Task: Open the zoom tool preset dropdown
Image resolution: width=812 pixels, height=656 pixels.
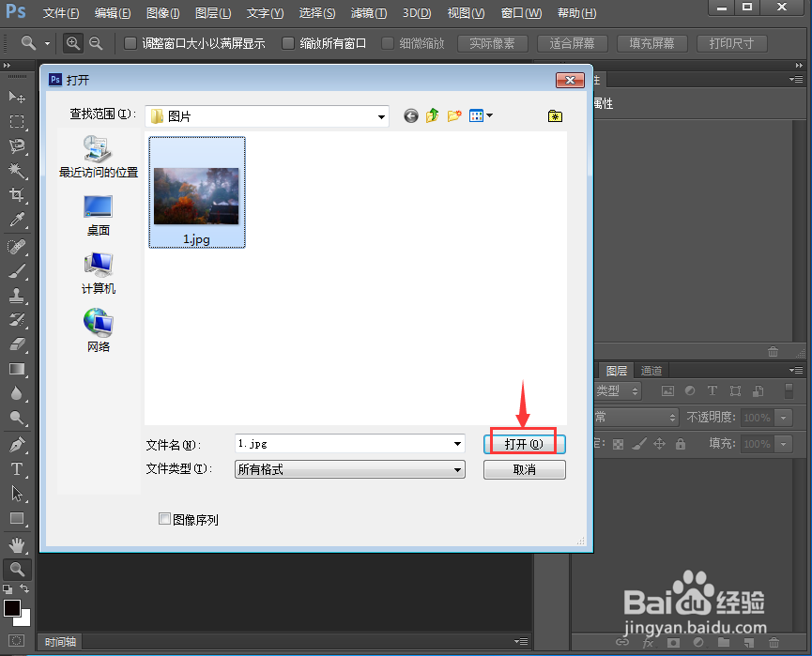Action: pyautogui.click(x=47, y=43)
